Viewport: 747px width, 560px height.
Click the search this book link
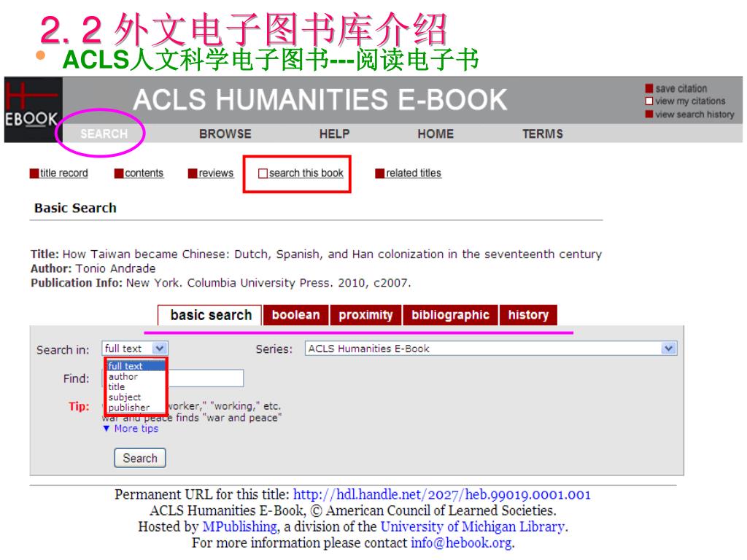(306, 174)
